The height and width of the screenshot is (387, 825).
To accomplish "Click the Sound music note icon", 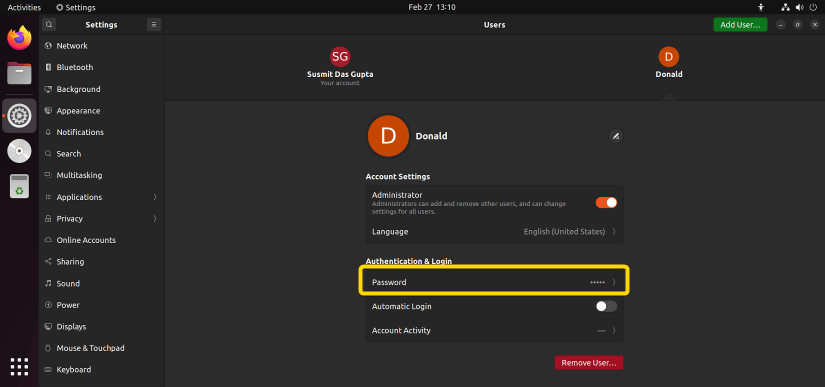I will pyautogui.click(x=48, y=283).
